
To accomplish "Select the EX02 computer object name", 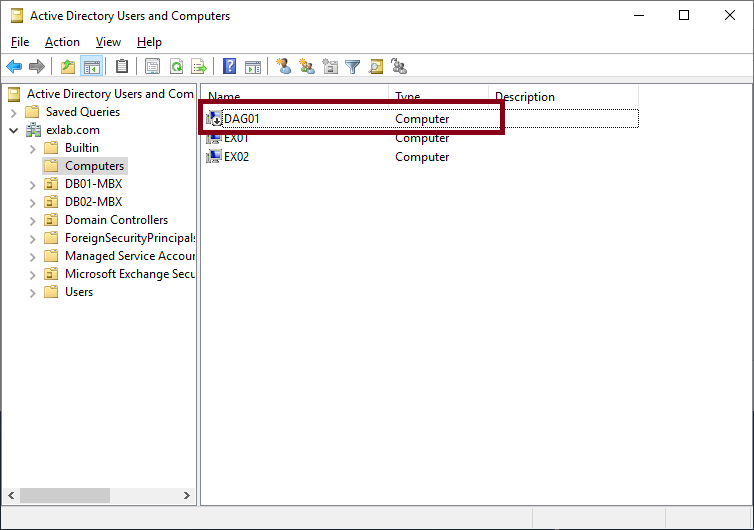I will tap(236, 157).
